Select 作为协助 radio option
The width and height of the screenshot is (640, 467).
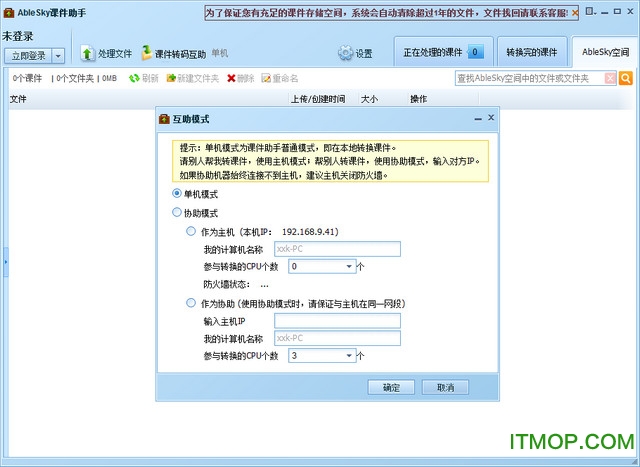[x=191, y=303]
